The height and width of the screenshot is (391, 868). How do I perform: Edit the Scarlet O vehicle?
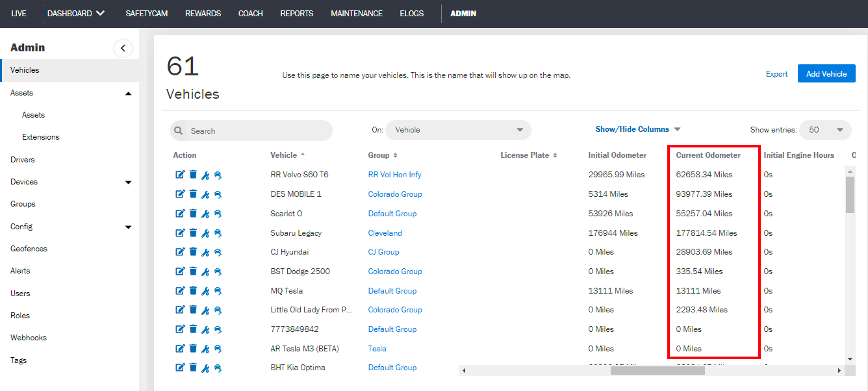180,214
